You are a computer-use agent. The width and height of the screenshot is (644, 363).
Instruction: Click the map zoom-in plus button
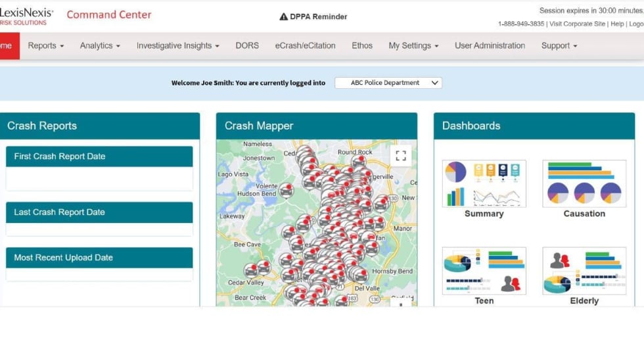[x=401, y=304]
